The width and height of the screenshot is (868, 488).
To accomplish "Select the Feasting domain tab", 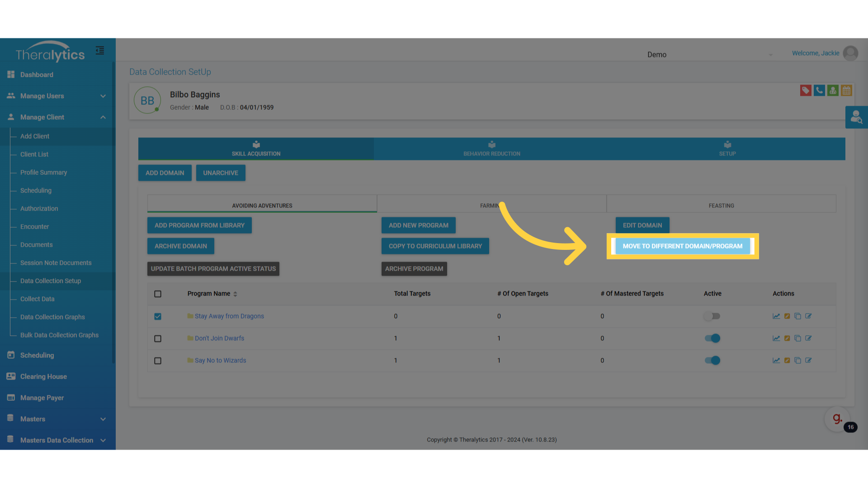I will [721, 206].
